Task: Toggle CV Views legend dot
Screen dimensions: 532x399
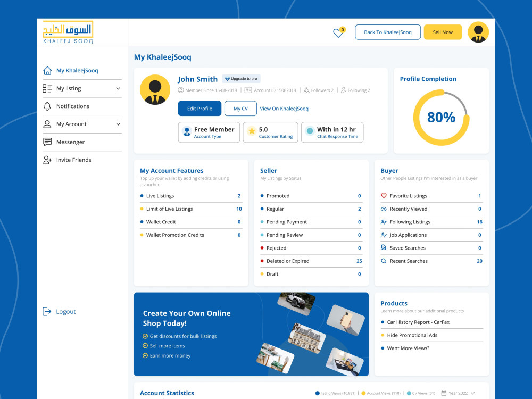Action: [409, 393]
